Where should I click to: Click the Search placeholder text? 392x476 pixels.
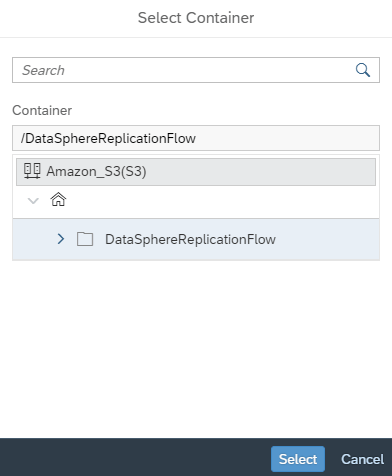point(43,70)
